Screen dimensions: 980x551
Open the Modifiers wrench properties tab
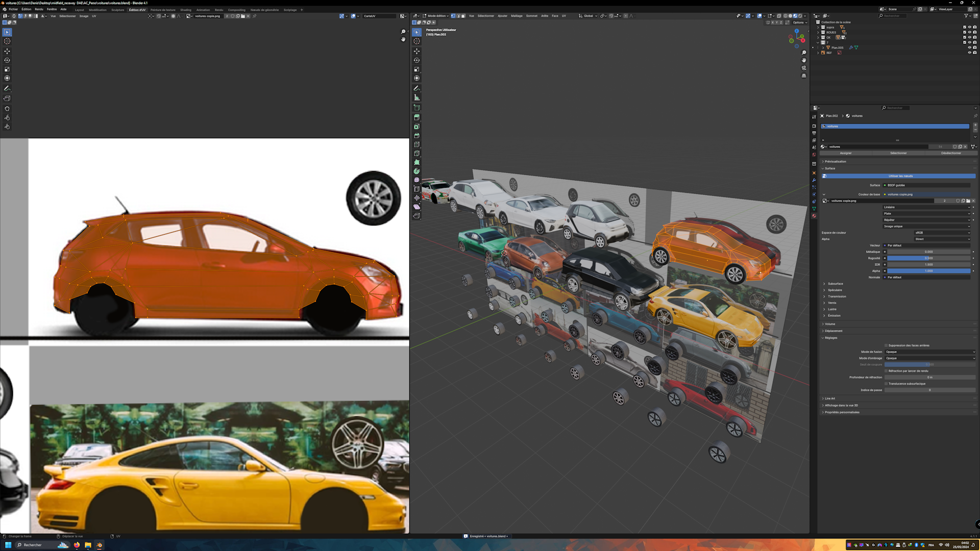click(x=814, y=180)
